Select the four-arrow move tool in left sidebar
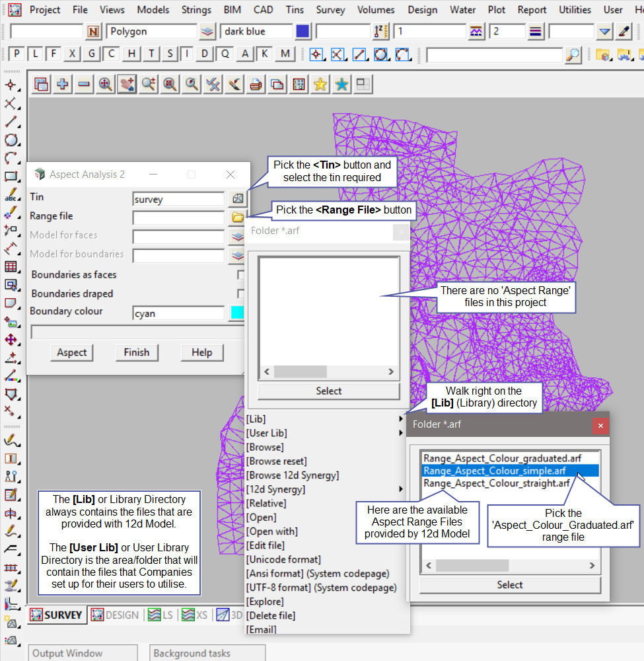Image resolution: width=644 pixels, height=661 pixels. (x=11, y=340)
